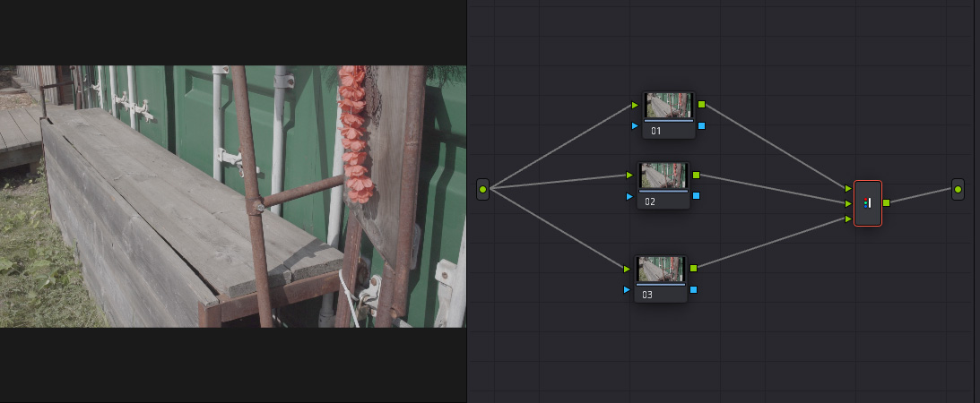
Task: Click the mixer node's middle input triangle
Action: [x=847, y=203]
